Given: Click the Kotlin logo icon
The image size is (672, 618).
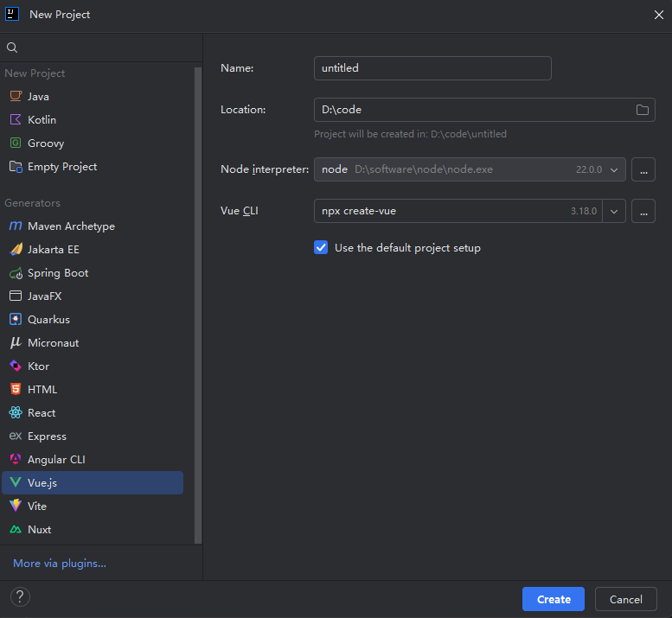Looking at the screenshot, I should [x=16, y=119].
